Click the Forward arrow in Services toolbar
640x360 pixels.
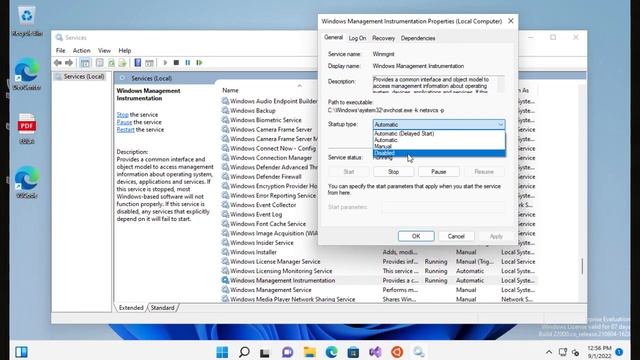(x=69, y=63)
